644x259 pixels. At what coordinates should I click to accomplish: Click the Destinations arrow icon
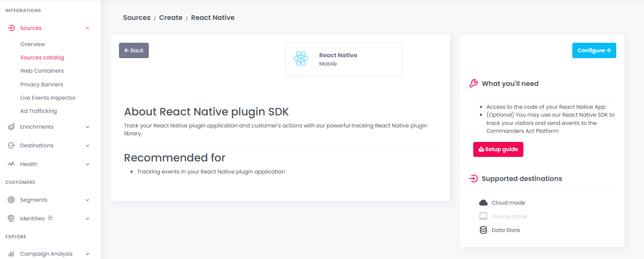coord(11,146)
